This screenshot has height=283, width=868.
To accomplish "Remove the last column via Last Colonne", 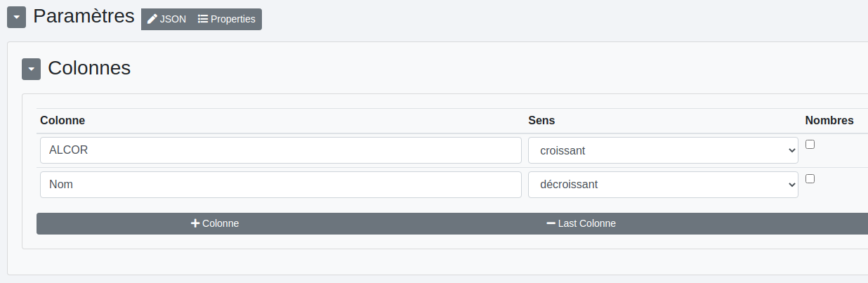I will point(581,223).
